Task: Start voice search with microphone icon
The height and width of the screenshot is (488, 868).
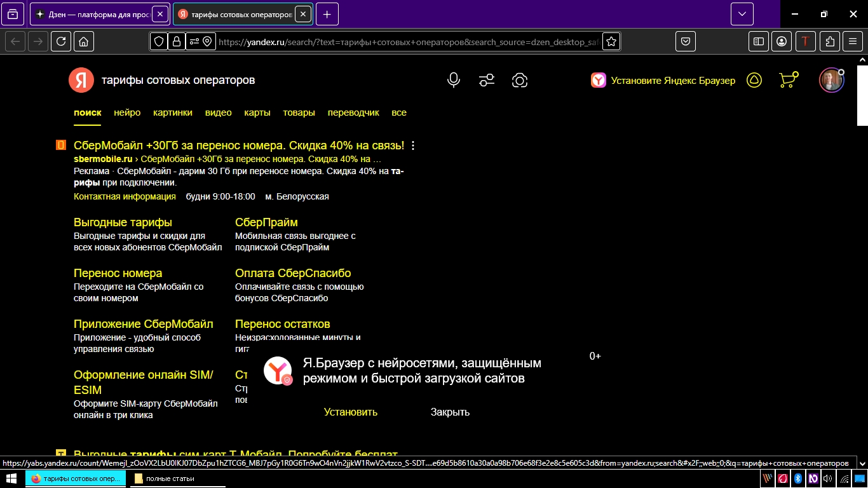Action: [x=453, y=80]
